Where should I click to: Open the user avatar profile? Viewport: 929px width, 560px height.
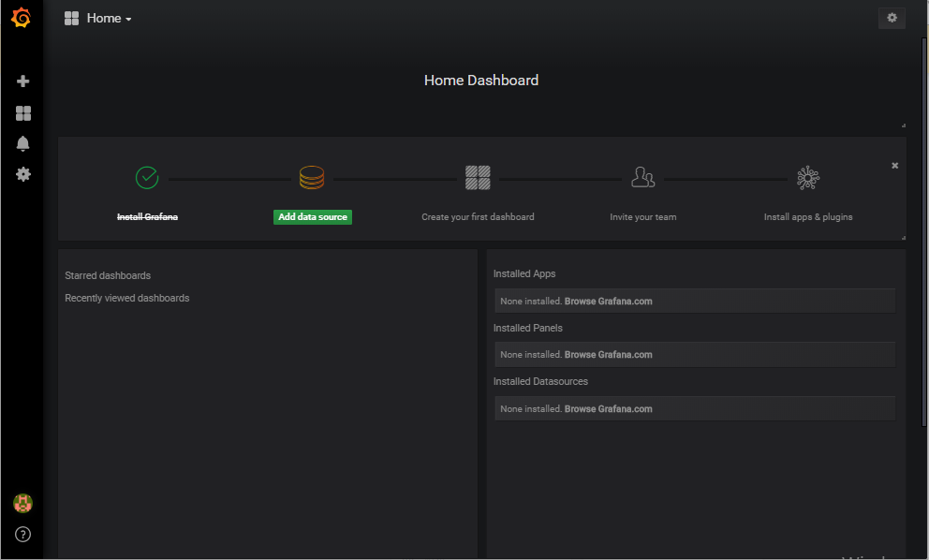[23, 503]
